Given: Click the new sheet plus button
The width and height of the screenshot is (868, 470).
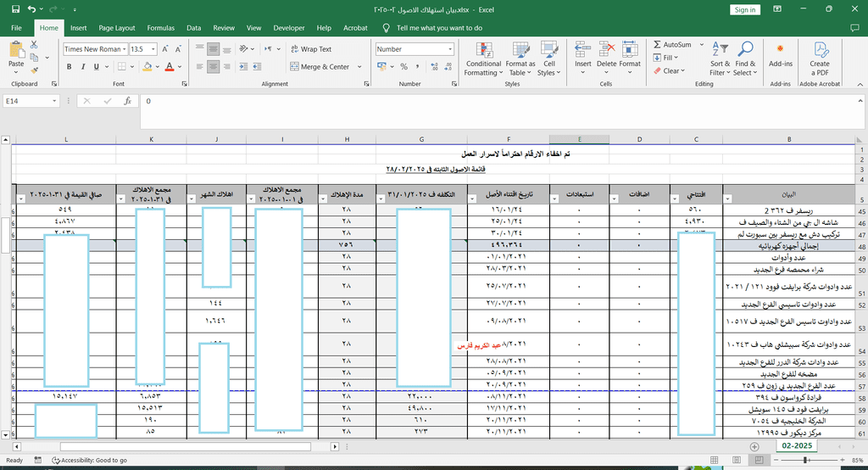Looking at the screenshot, I should [754, 446].
